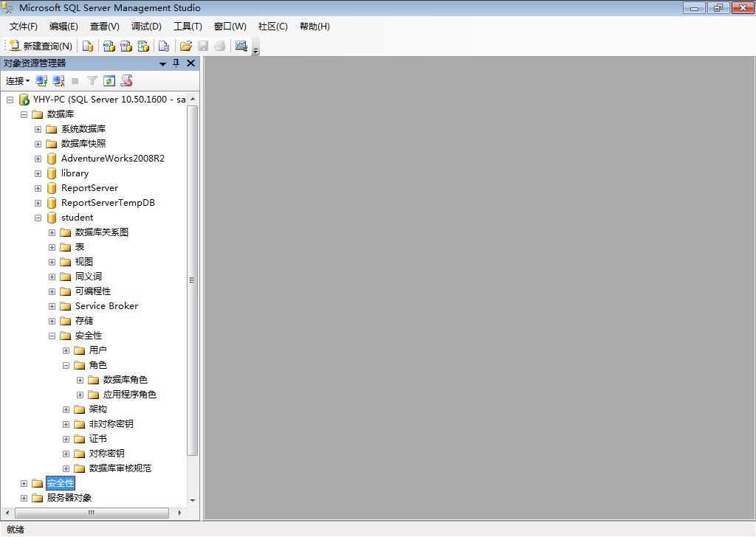Click the Stop square icon

point(75,81)
